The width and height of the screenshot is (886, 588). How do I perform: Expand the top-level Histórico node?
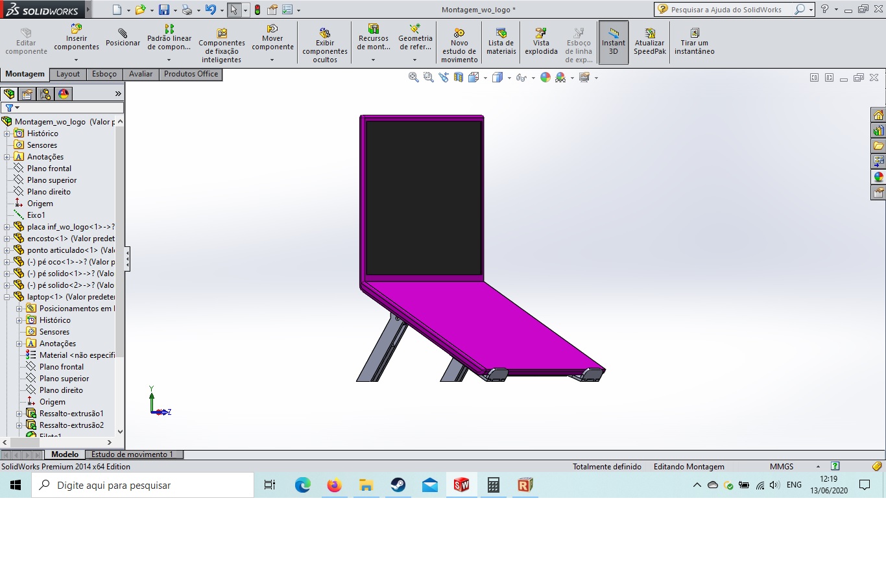tap(7, 134)
